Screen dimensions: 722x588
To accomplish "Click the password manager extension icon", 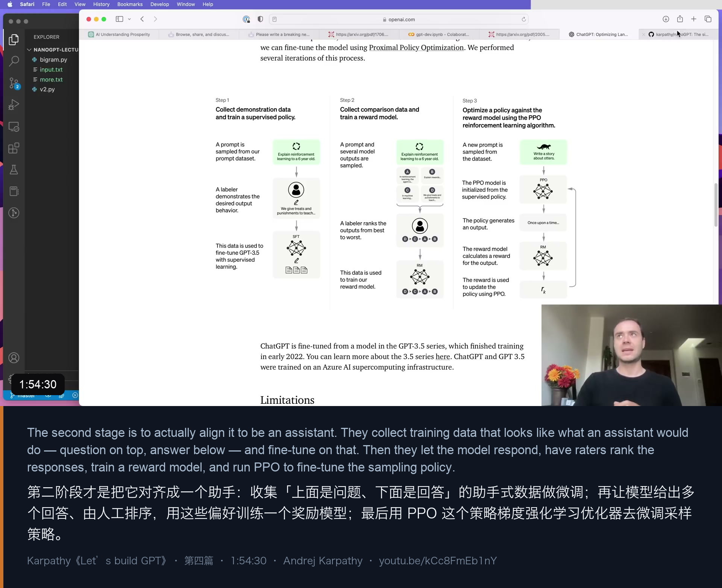I will (x=246, y=19).
